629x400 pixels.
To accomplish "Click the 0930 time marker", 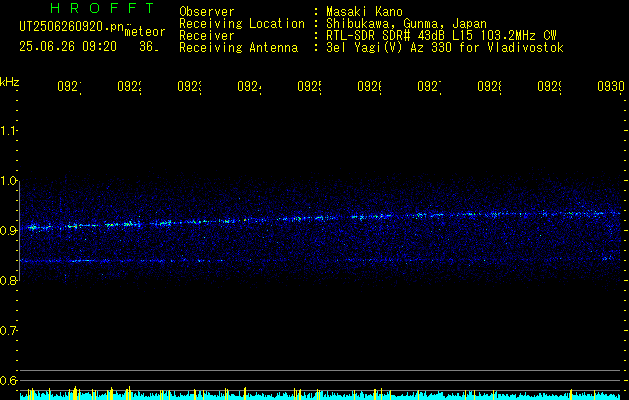I will coord(611,87).
